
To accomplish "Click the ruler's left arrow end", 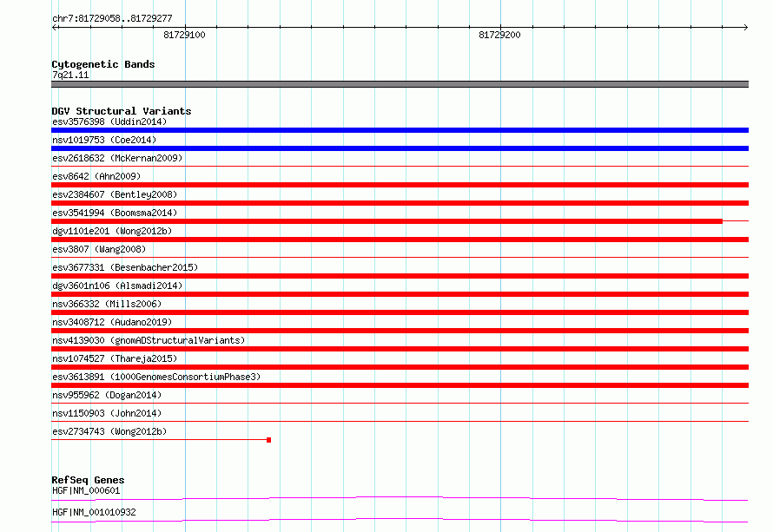I will pyautogui.click(x=55, y=28).
